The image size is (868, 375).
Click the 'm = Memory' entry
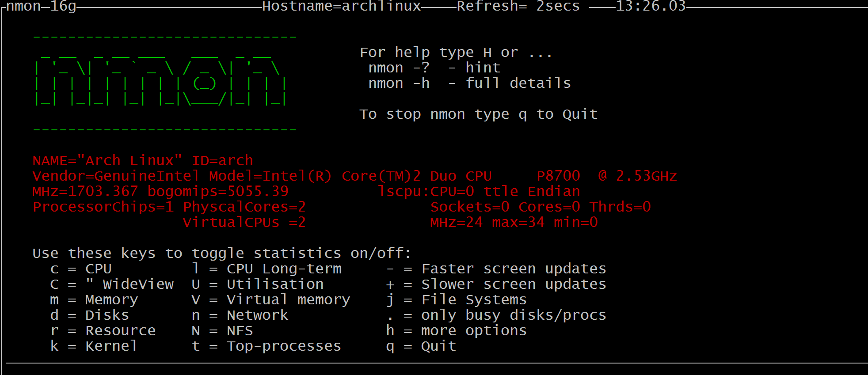[94, 299]
